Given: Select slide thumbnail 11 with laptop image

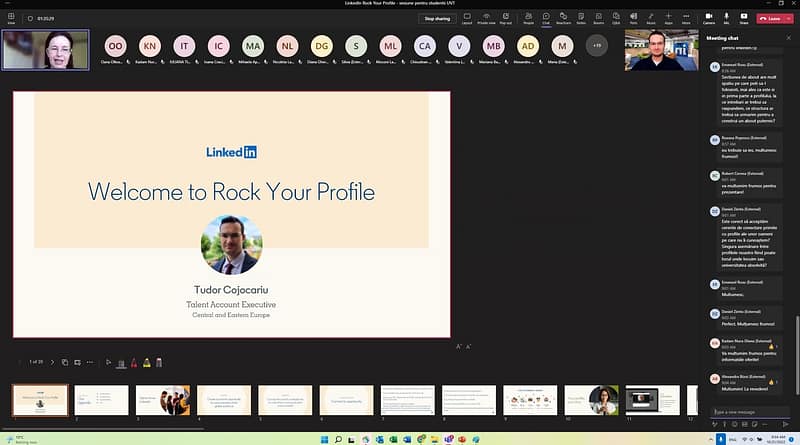Looking at the screenshot, I should click(x=653, y=400).
